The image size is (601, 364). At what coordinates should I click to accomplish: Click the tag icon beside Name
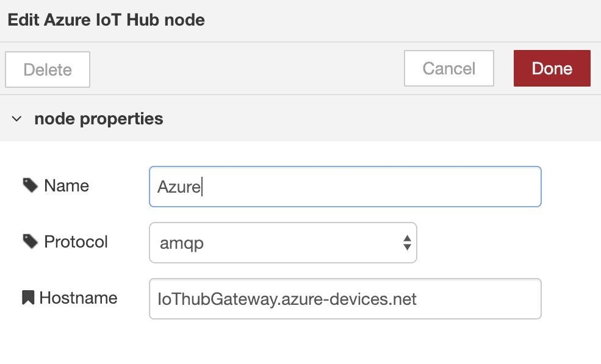click(x=30, y=185)
